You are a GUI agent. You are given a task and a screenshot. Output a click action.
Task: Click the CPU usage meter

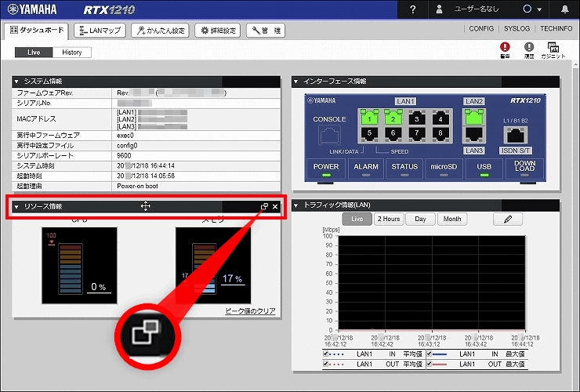[79, 266]
